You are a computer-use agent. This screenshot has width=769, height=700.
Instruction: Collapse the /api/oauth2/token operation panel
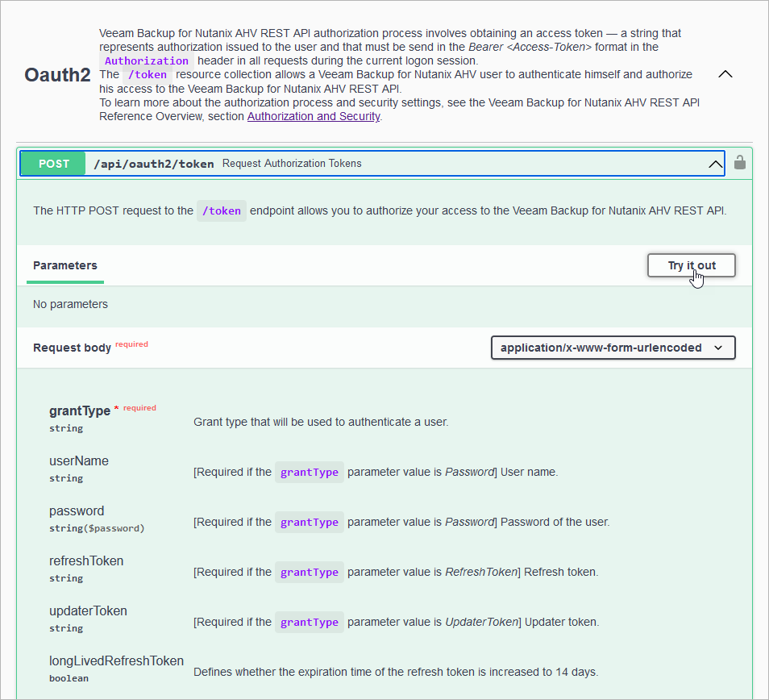point(715,163)
